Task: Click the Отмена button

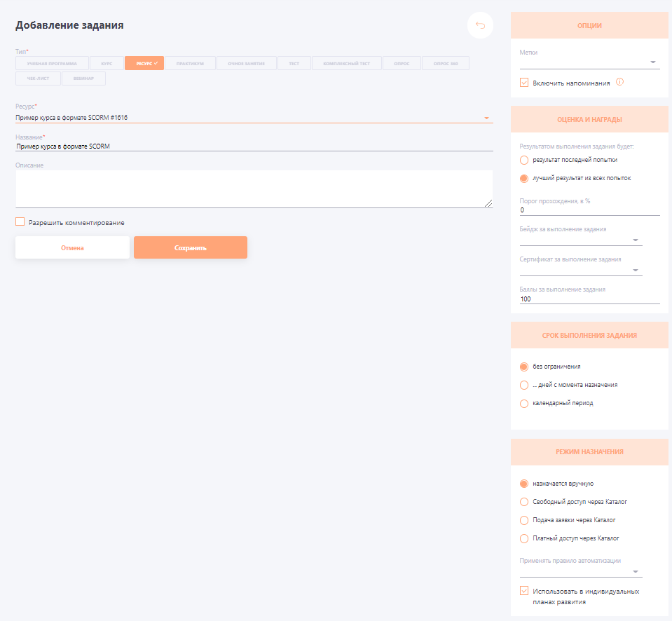Action: tap(71, 247)
